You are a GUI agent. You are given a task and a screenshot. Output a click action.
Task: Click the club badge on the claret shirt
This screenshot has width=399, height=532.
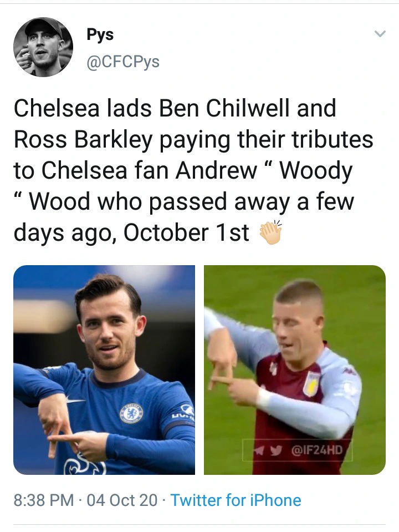point(311,384)
